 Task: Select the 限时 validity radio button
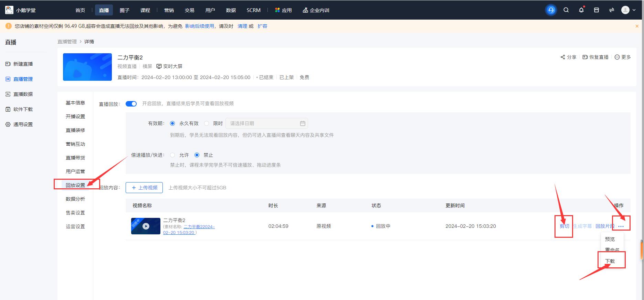[x=207, y=123]
